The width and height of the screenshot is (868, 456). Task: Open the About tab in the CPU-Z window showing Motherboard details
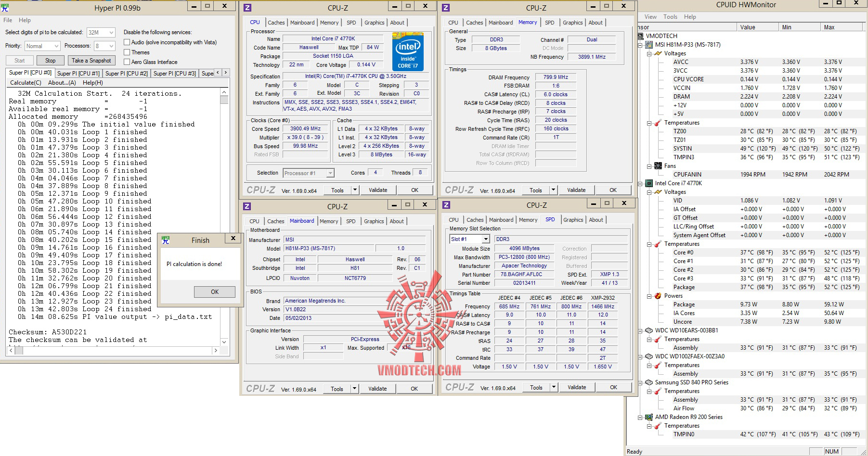pos(397,221)
